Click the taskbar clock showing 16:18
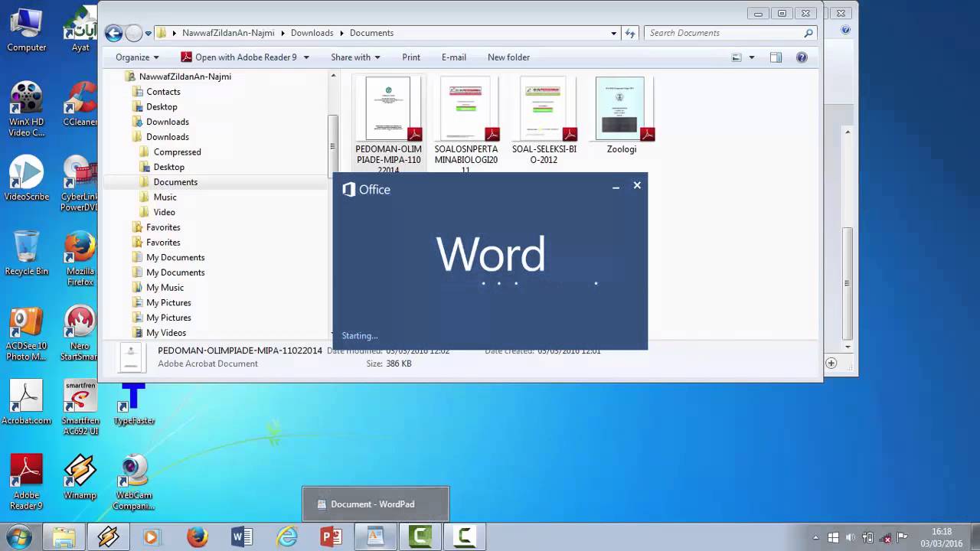The height and width of the screenshot is (551, 980). [x=942, y=537]
